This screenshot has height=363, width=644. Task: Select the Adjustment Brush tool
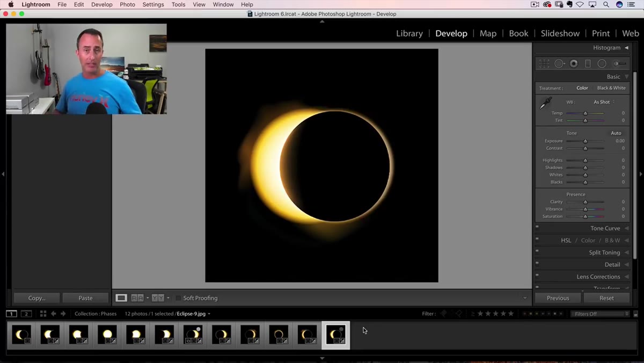pyautogui.click(x=620, y=63)
